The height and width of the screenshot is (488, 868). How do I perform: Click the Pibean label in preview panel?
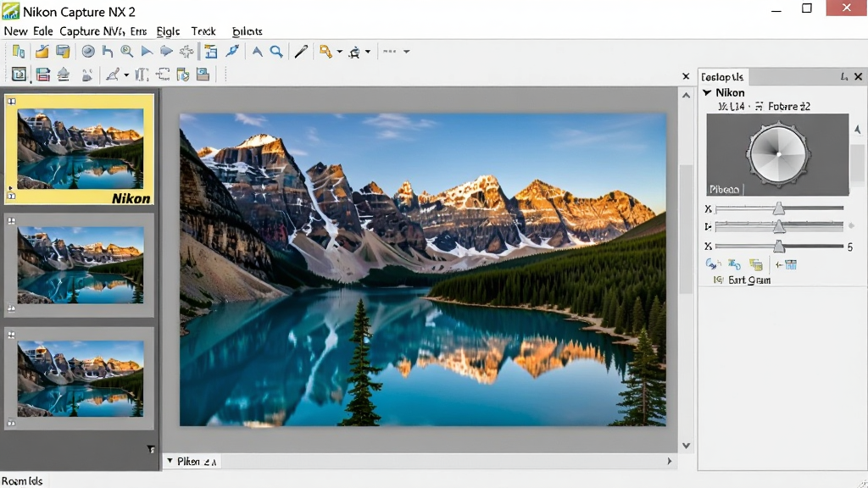tap(724, 189)
